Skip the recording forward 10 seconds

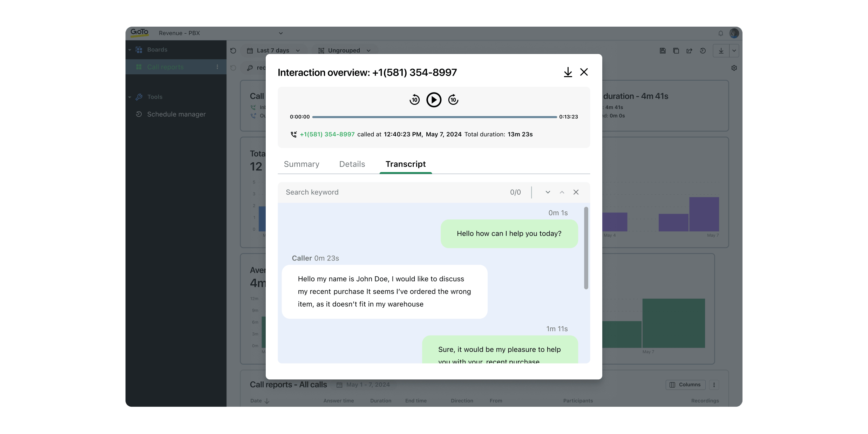point(453,100)
